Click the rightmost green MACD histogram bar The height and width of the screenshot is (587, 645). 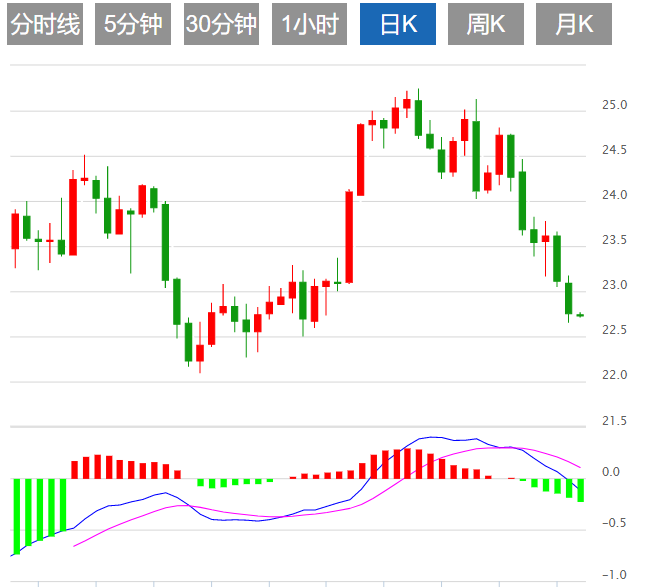coord(580,489)
